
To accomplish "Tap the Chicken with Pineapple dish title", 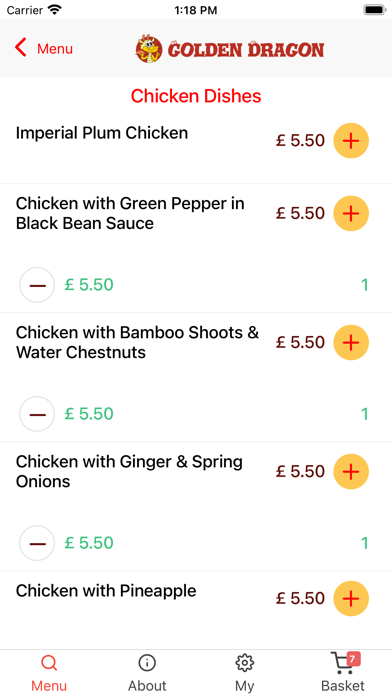I will (x=106, y=591).
